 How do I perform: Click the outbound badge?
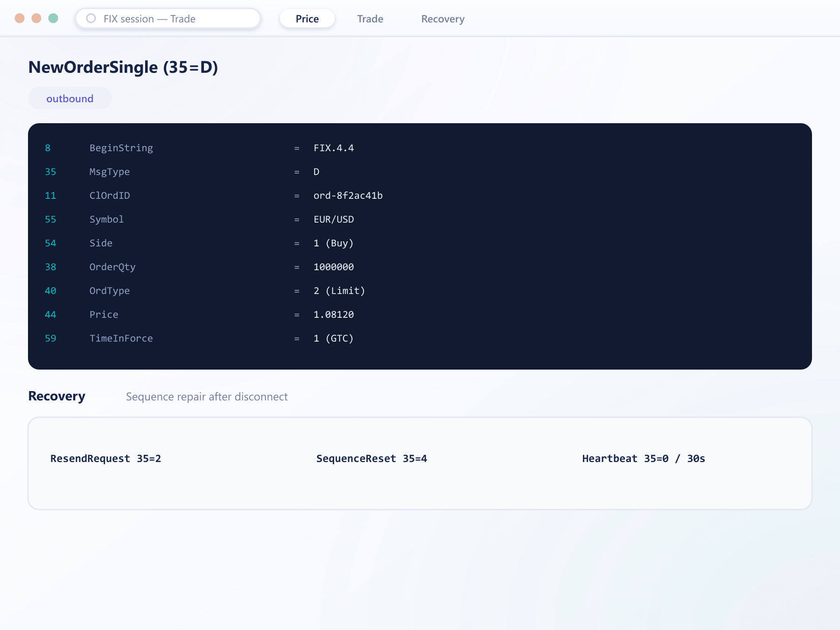70,98
